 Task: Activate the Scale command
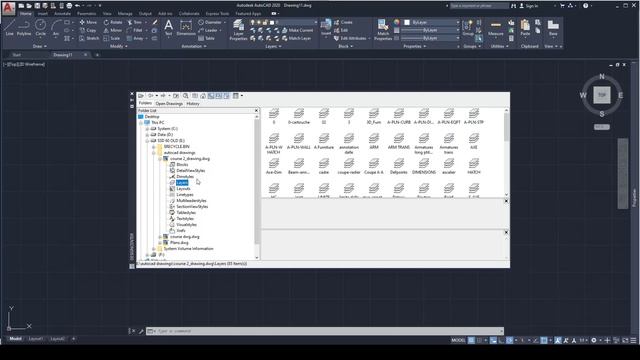112,38
